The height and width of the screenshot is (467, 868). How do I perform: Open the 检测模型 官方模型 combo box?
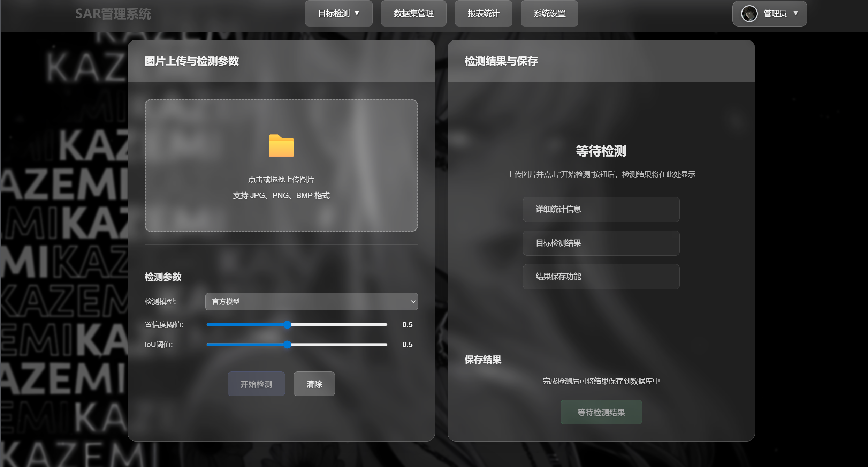click(311, 302)
